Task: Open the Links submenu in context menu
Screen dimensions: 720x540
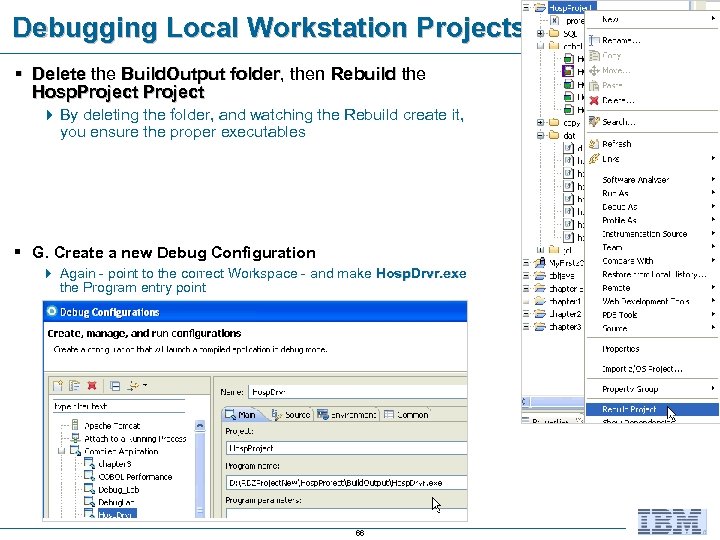Action: (x=652, y=159)
